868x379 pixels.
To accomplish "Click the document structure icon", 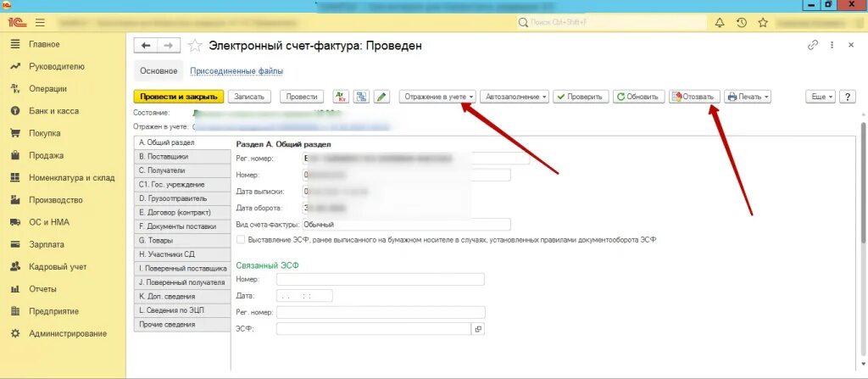I will click(x=361, y=97).
